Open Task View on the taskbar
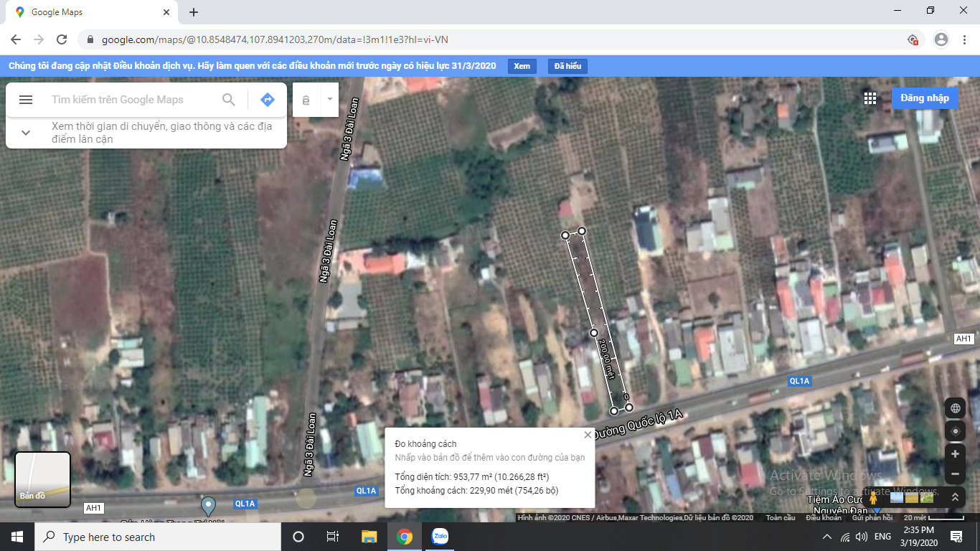The height and width of the screenshot is (551, 980). [333, 537]
